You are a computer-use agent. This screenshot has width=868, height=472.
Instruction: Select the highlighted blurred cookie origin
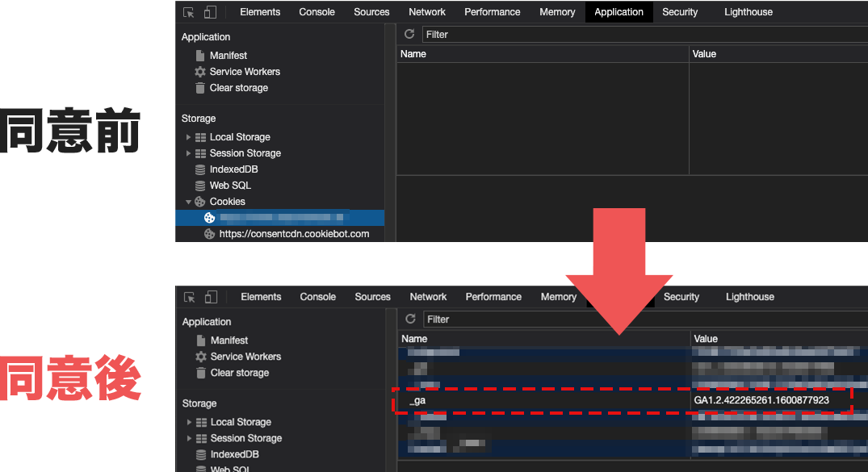click(280, 218)
